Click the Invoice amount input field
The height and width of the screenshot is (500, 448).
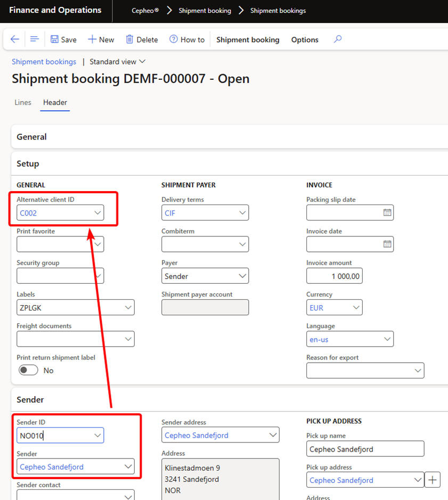334,276
